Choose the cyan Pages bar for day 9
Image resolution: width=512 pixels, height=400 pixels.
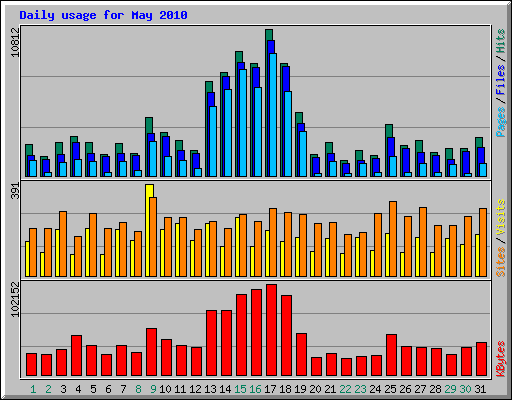point(153,159)
